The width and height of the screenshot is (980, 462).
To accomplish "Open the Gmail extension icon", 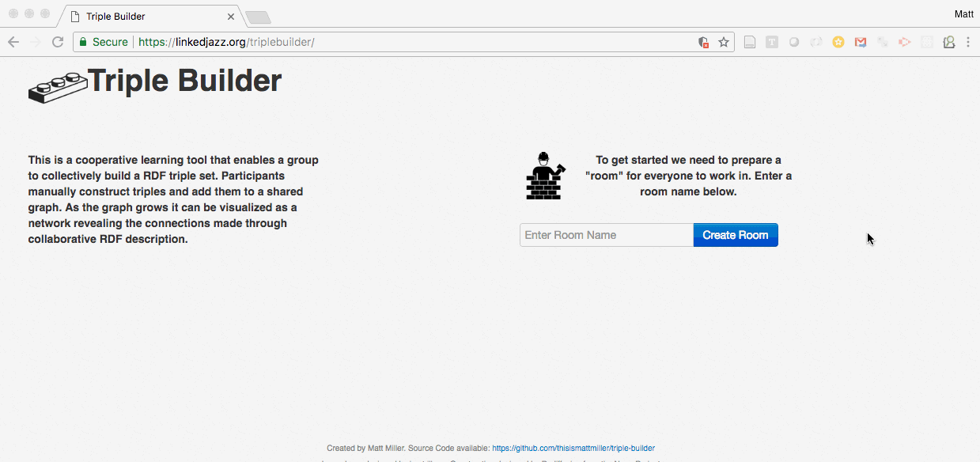I will pyautogui.click(x=861, y=42).
